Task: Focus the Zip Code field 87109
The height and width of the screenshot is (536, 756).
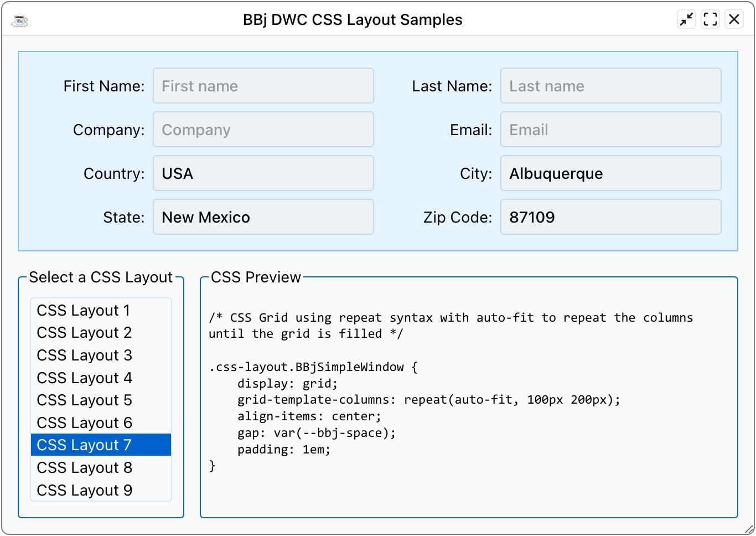Action: point(610,217)
